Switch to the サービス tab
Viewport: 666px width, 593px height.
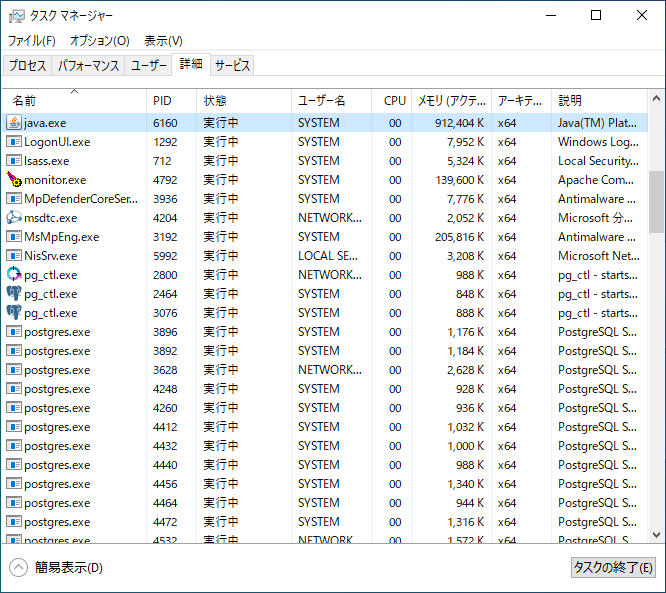click(232, 65)
